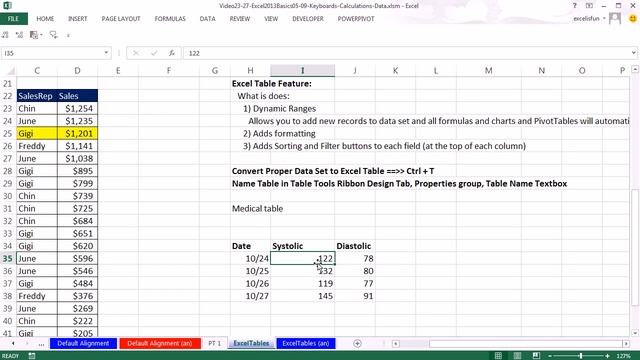This screenshot has height=360, width=640.
Task: Switch to Default Alignment (an) red sheet tab
Action: tap(160, 343)
